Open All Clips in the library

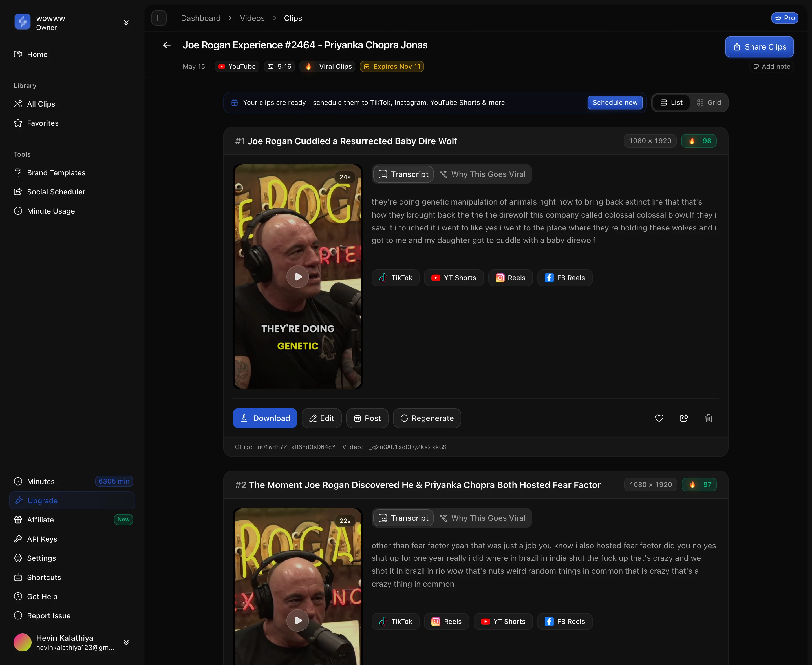72,104
